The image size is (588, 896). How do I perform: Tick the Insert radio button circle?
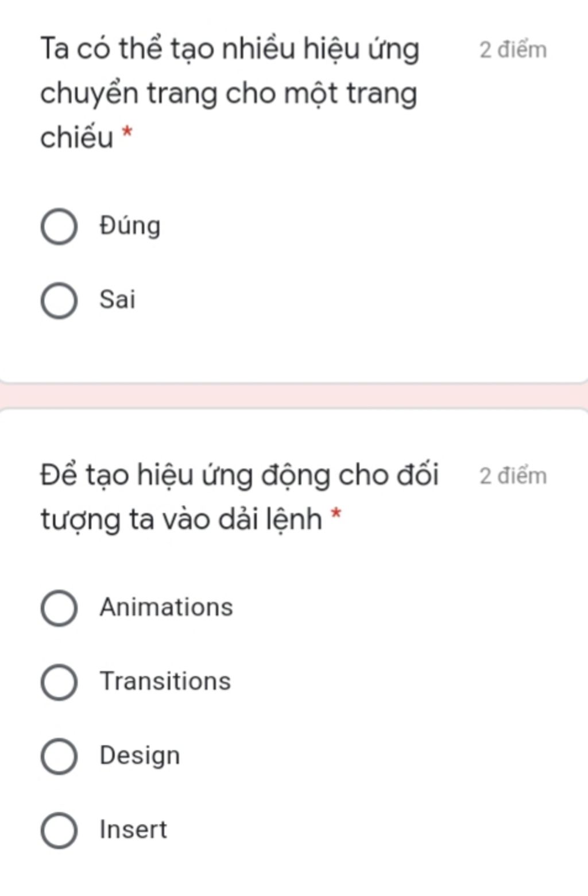pyautogui.click(x=59, y=830)
